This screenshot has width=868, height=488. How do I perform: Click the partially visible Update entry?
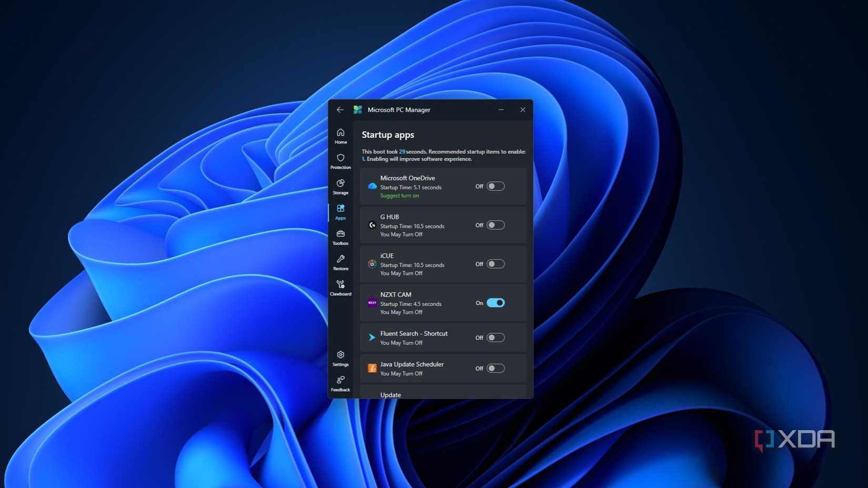click(x=390, y=394)
